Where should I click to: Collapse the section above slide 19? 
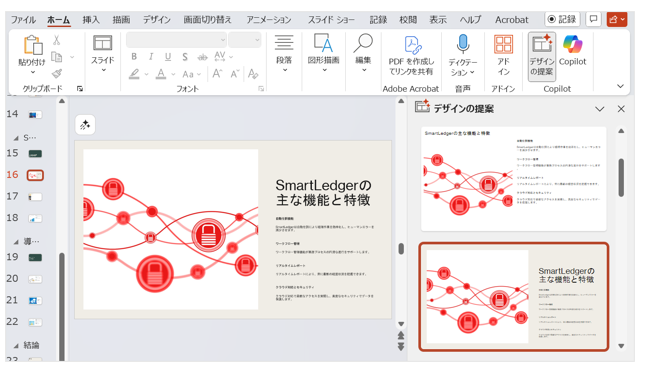point(16,242)
